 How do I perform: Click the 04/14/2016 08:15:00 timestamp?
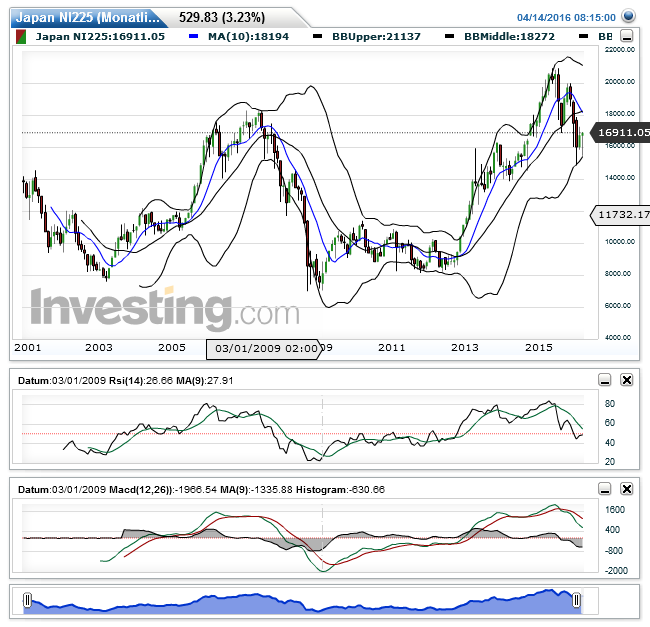566,17
